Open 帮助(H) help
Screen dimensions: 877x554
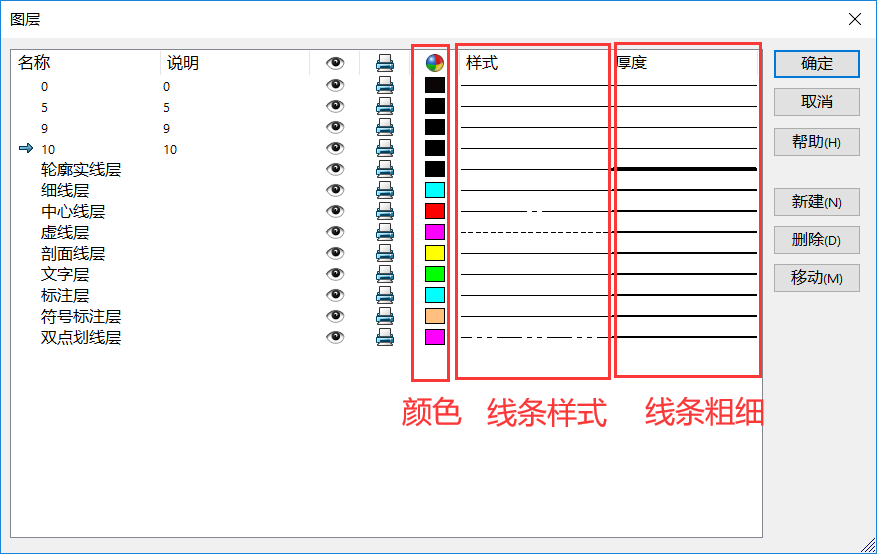[817, 142]
